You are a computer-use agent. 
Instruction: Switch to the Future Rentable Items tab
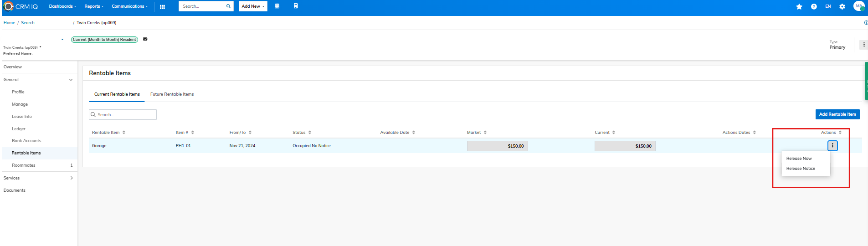pos(172,94)
